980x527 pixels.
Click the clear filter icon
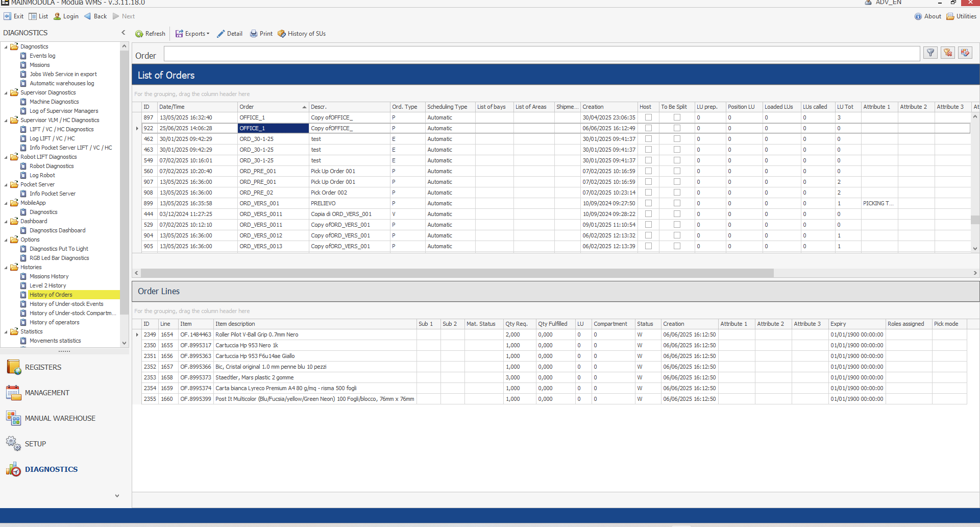pyautogui.click(x=948, y=53)
